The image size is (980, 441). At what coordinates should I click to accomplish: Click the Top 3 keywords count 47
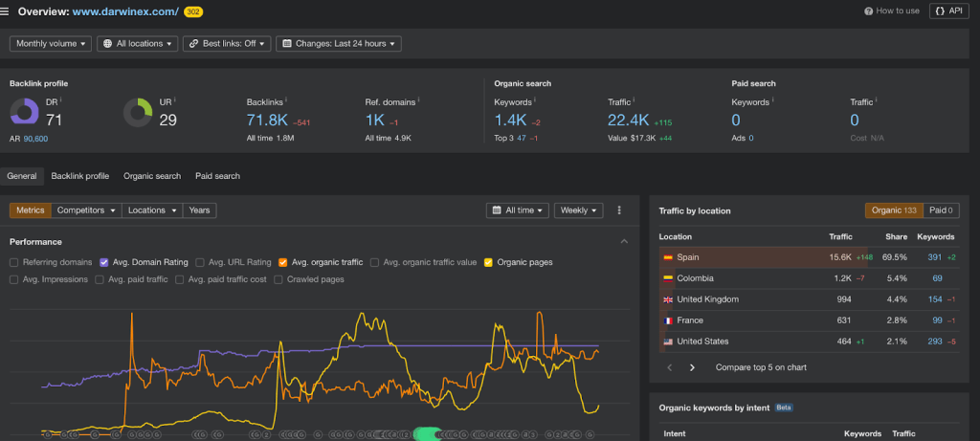522,138
